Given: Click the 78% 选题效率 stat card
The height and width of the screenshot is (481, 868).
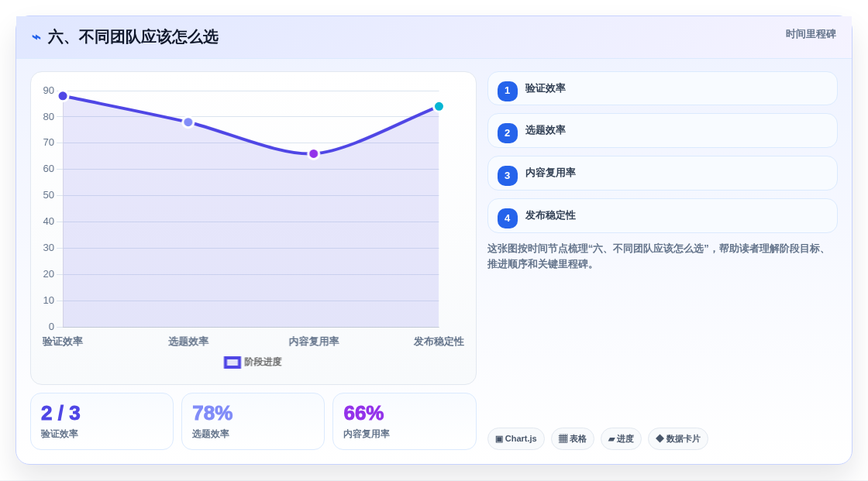Looking at the screenshot, I should 253,421.
